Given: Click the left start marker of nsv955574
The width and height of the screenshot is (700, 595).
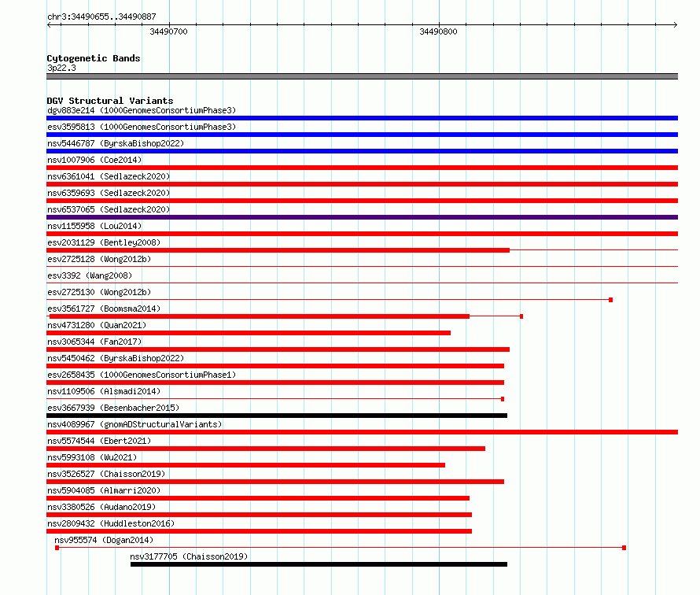Looking at the screenshot, I should click(x=57, y=548).
